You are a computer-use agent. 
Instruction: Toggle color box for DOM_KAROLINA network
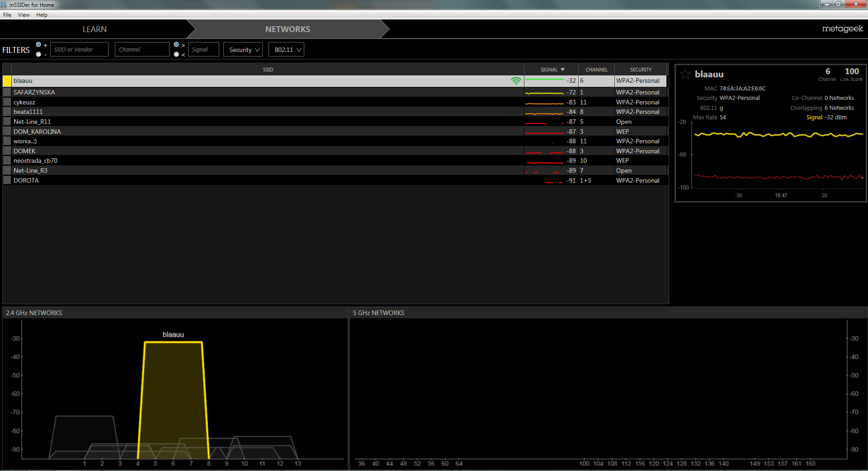[x=7, y=132]
